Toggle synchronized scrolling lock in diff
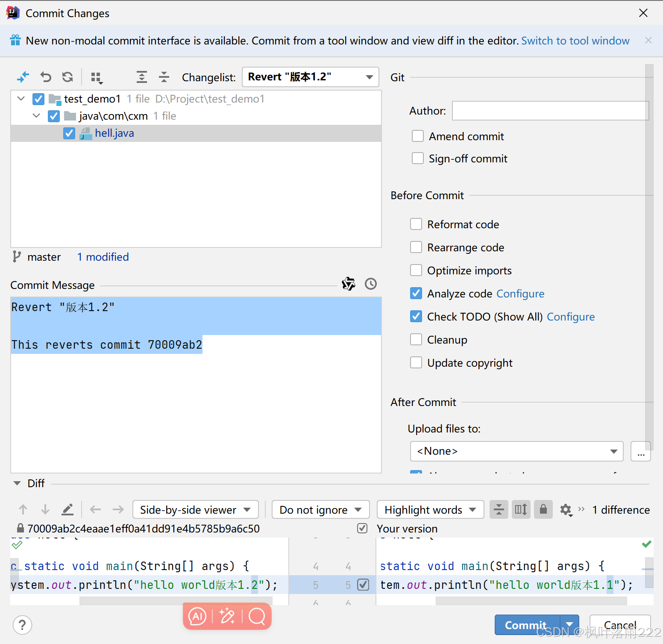 (x=543, y=509)
